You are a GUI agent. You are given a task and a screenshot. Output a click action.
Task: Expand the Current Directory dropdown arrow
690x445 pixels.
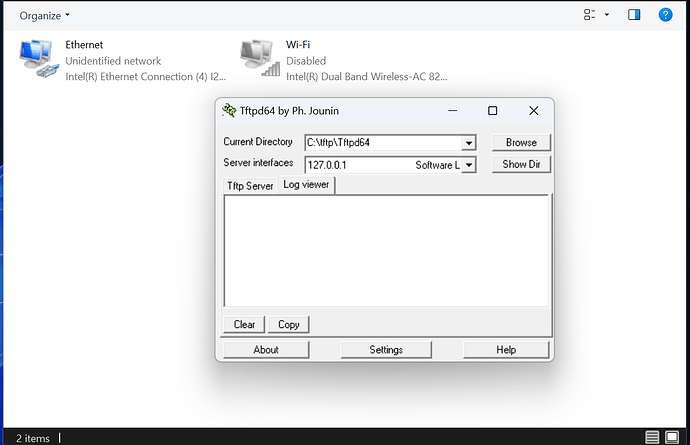pyautogui.click(x=469, y=143)
